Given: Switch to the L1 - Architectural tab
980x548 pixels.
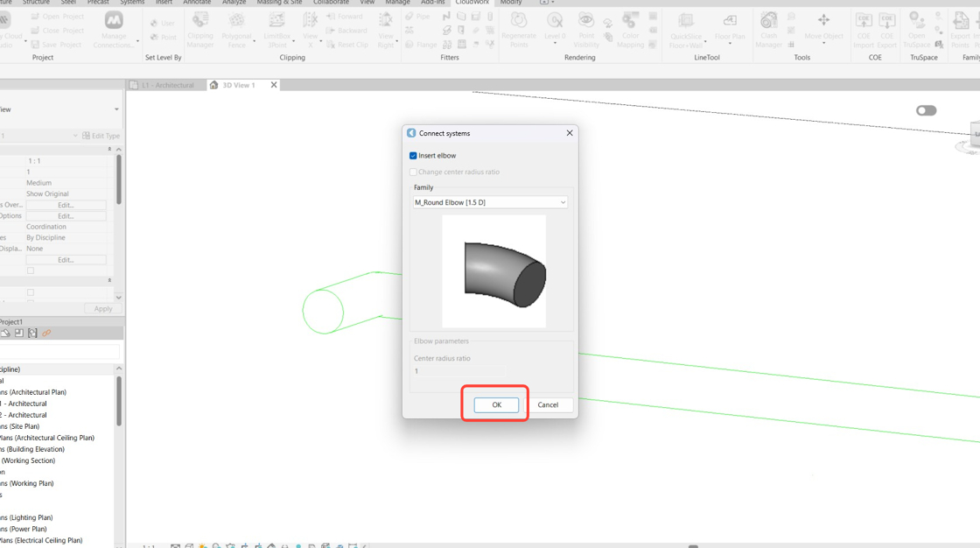Looking at the screenshot, I should (167, 85).
